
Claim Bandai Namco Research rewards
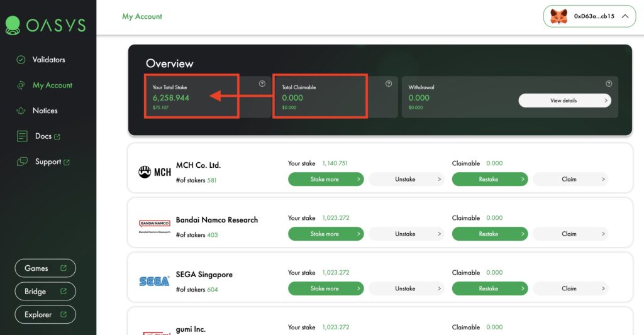click(x=570, y=234)
